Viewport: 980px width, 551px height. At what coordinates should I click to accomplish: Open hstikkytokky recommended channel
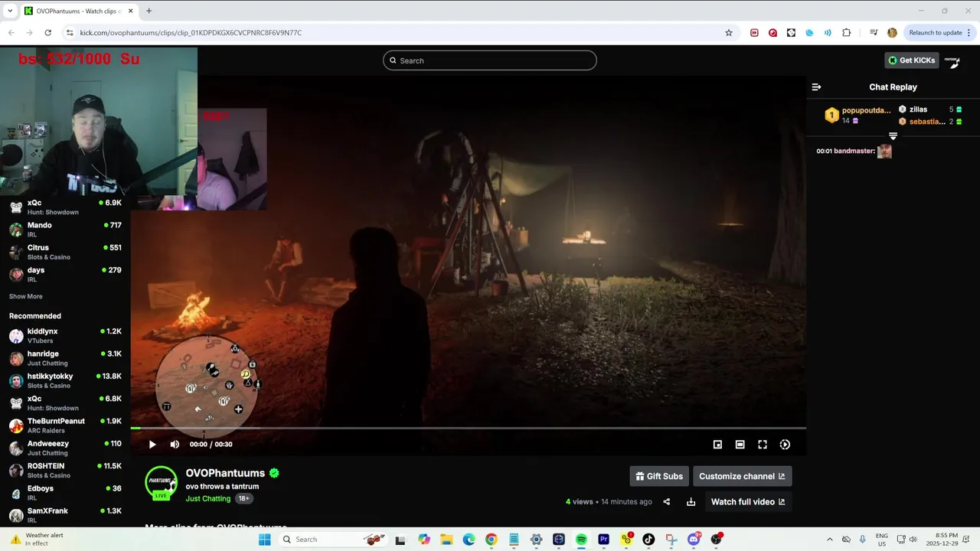65,380
